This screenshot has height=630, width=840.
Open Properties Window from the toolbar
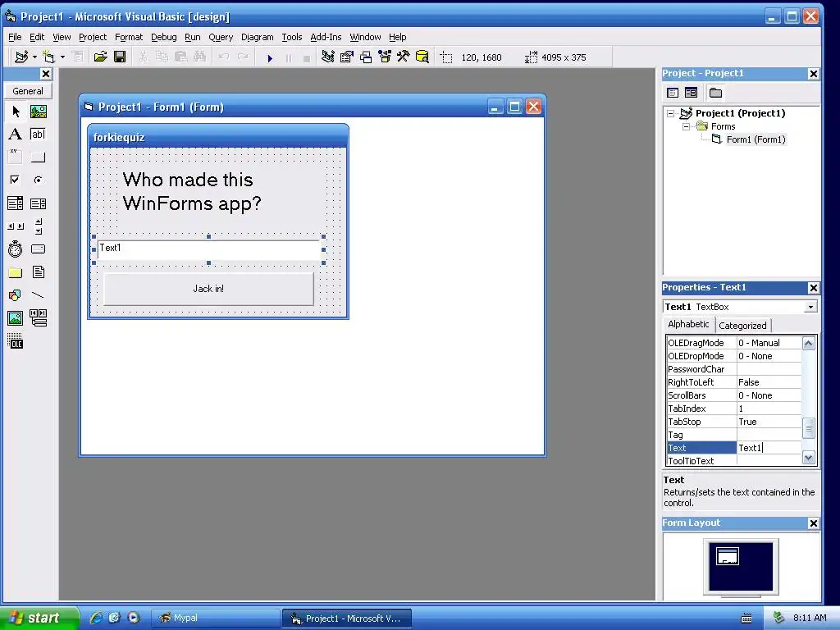point(347,57)
